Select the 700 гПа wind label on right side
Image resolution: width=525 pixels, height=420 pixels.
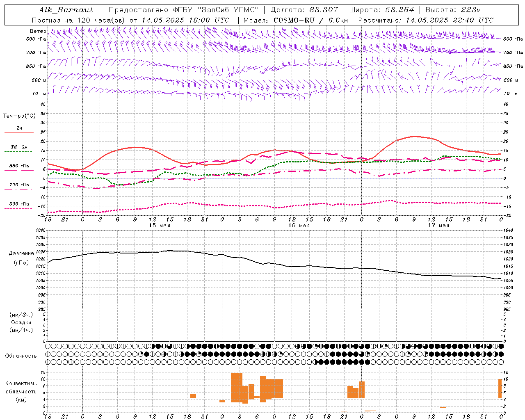pyautogui.click(x=513, y=52)
